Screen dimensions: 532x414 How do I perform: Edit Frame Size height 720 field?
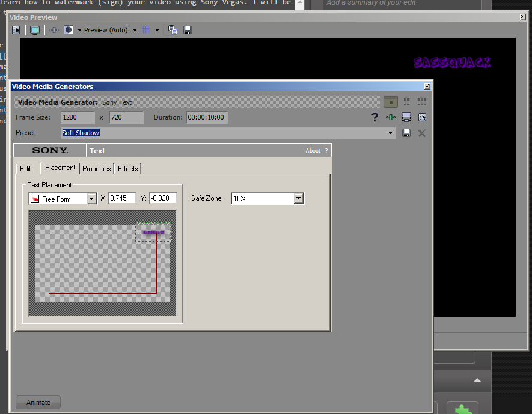point(127,117)
